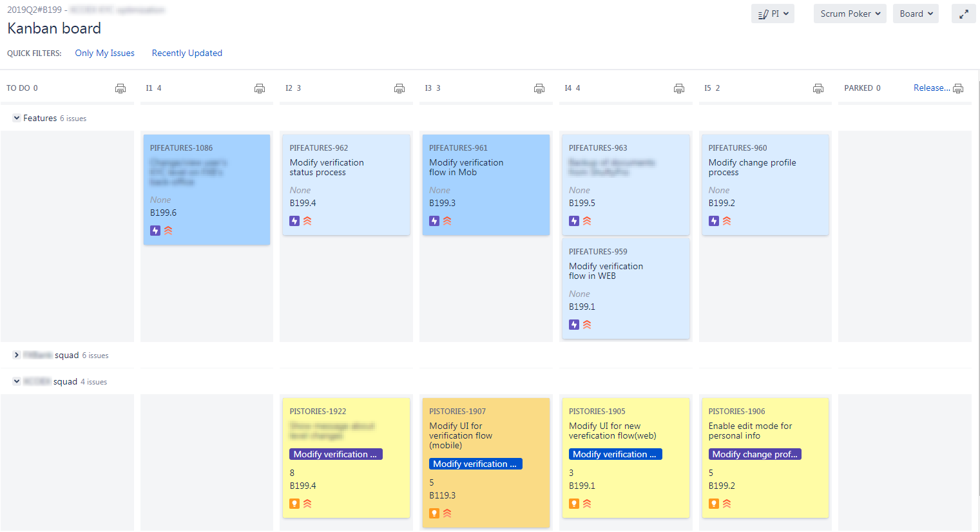The width and height of the screenshot is (980, 532).
Task: Open issue key PISTORIES-1906
Action: tap(736, 411)
